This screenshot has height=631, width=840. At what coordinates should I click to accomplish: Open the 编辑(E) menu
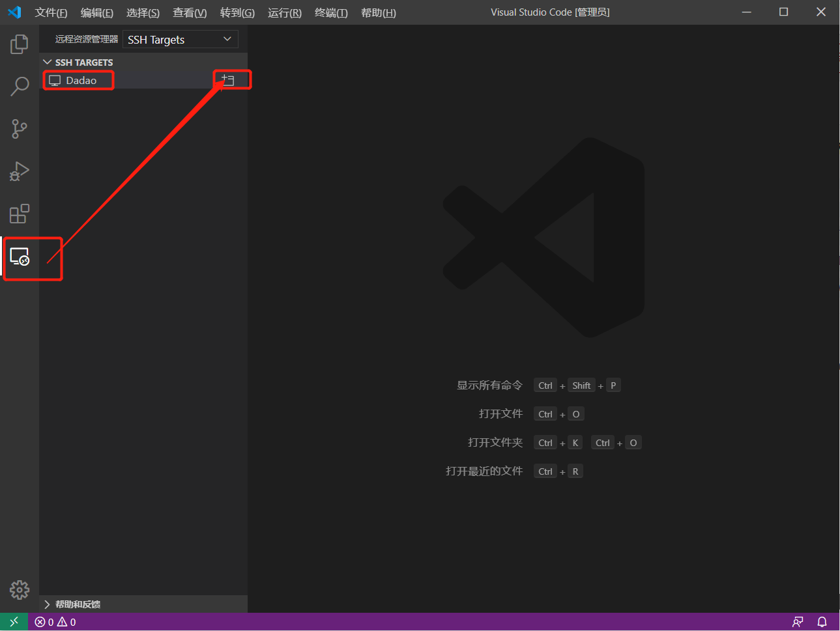coord(96,12)
